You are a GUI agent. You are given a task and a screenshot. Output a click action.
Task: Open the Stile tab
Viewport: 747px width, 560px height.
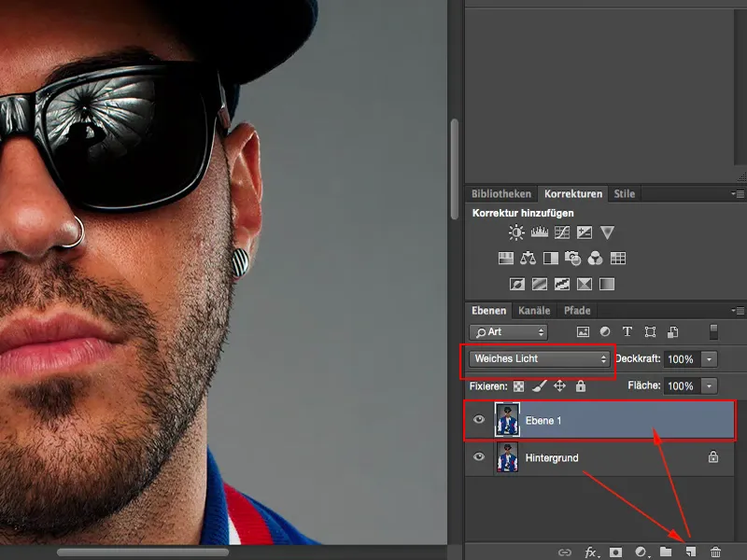624,194
